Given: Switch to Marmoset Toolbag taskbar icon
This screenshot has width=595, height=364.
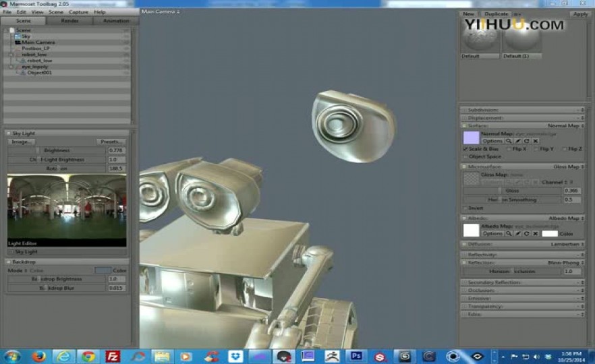Looking at the screenshot, I should [x=284, y=357].
